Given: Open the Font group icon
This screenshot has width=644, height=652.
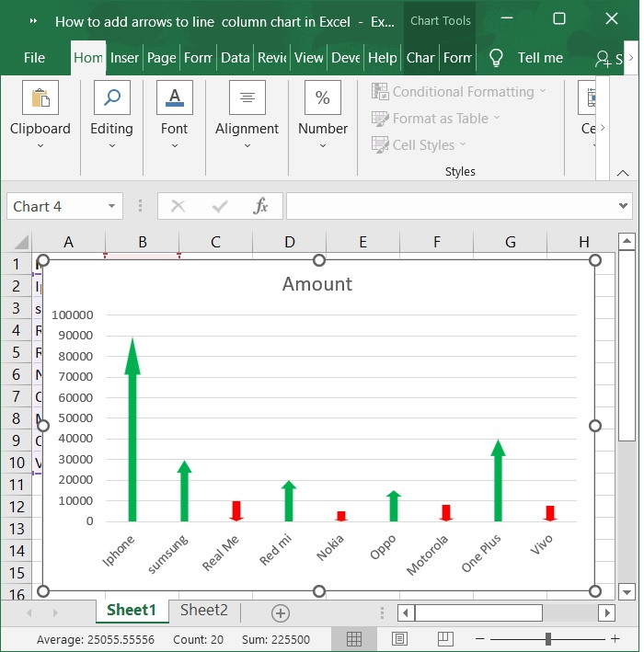Looking at the screenshot, I should (175, 97).
